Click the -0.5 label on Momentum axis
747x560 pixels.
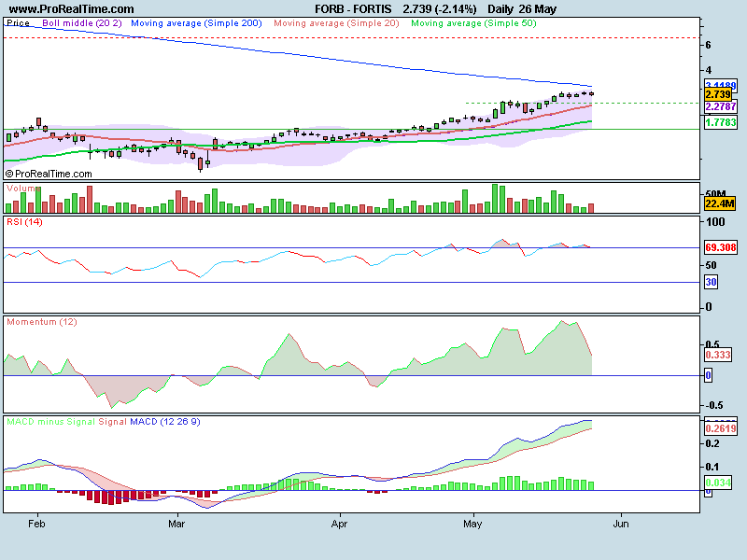(x=713, y=405)
